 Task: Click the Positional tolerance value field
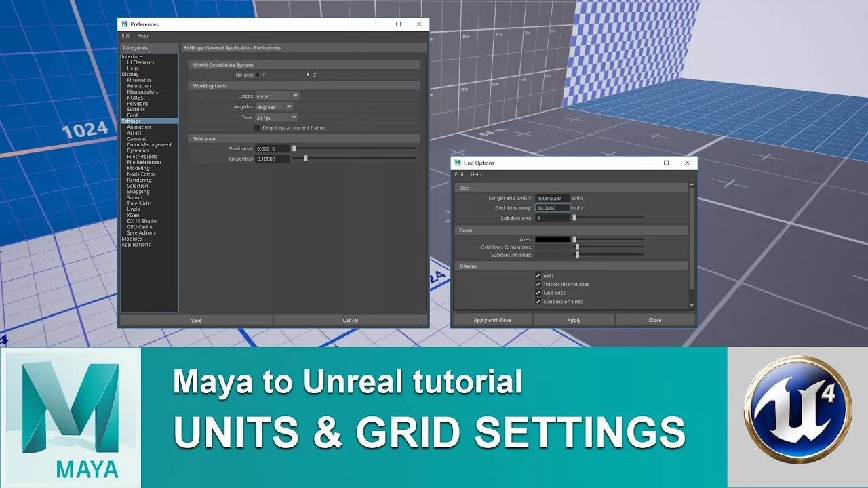point(273,148)
